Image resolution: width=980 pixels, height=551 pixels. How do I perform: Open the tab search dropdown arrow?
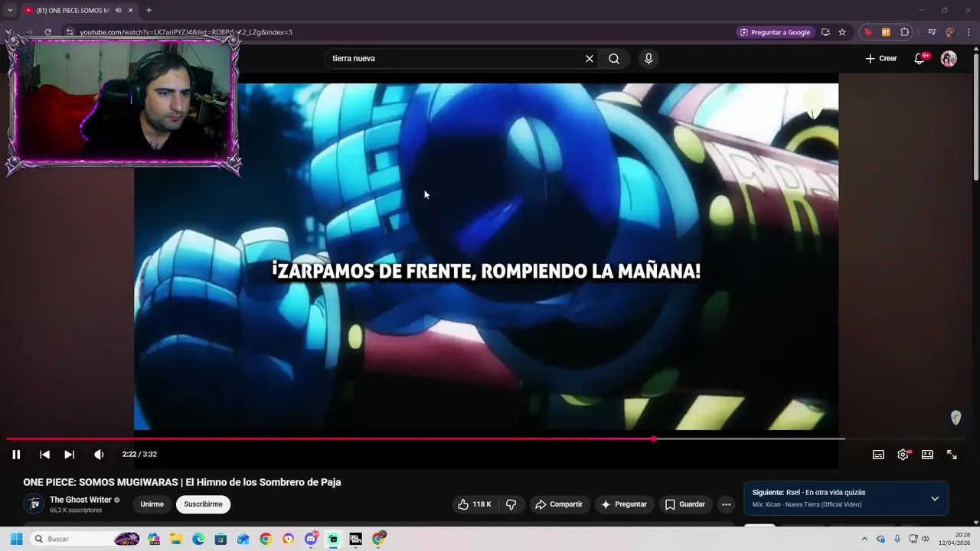tap(10, 10)
